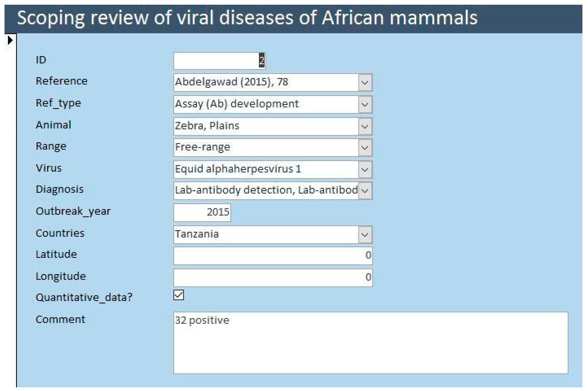This screenshot has width=588, height=391.
Task: Select the 'Zebra, Plains' animal field
Action: [266, 126]
